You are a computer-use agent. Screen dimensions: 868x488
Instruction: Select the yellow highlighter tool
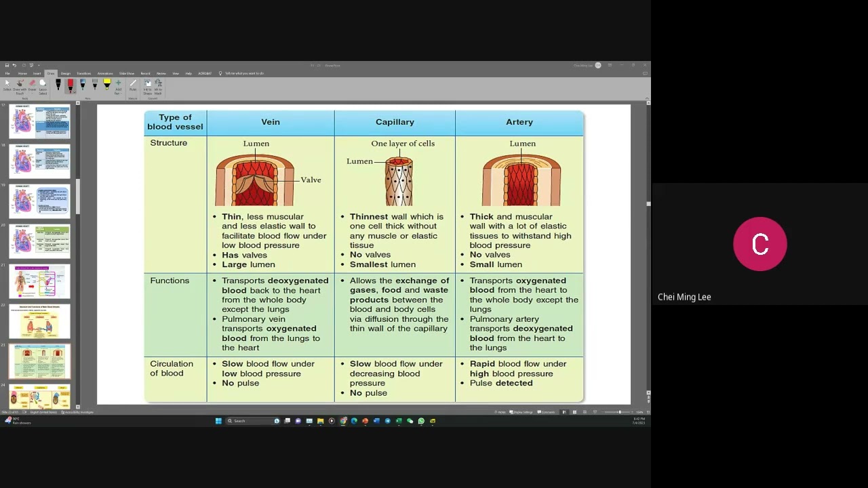pyautogui.click(x=107, y=84)
